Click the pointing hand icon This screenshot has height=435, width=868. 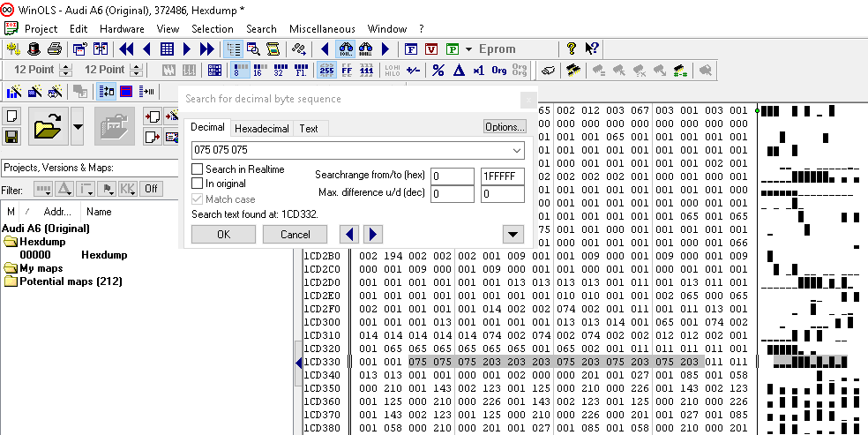[x=548, y=71]
